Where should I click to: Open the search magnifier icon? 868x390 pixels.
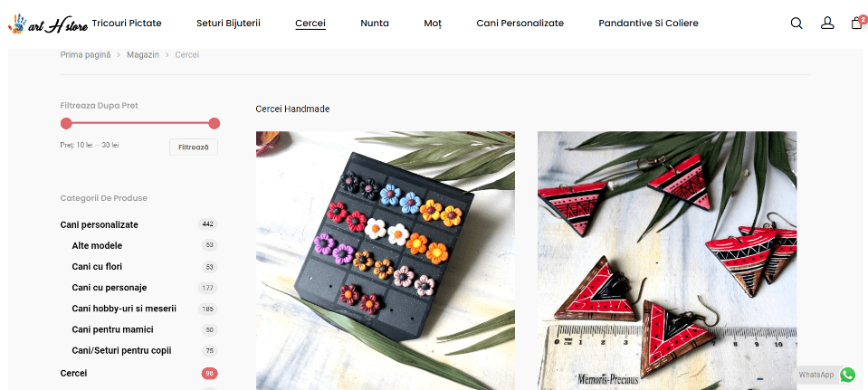[x=796, y=24]
